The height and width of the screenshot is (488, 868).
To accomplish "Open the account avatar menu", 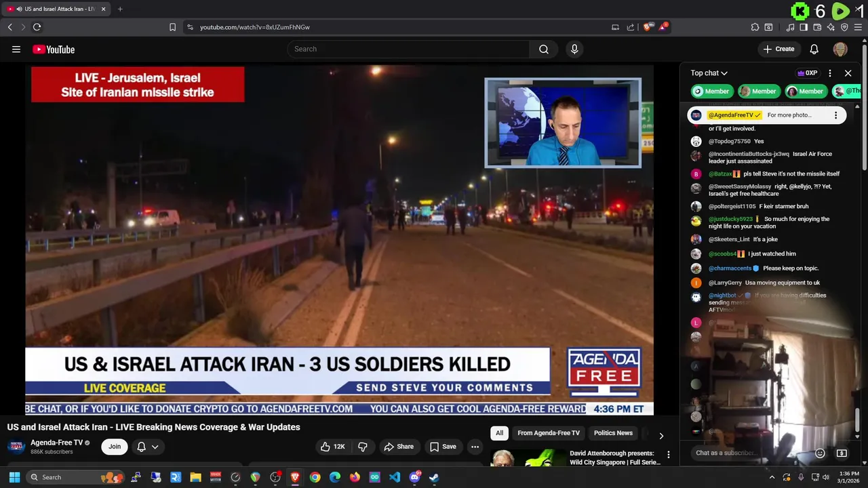I will click(x=840, y=49).
